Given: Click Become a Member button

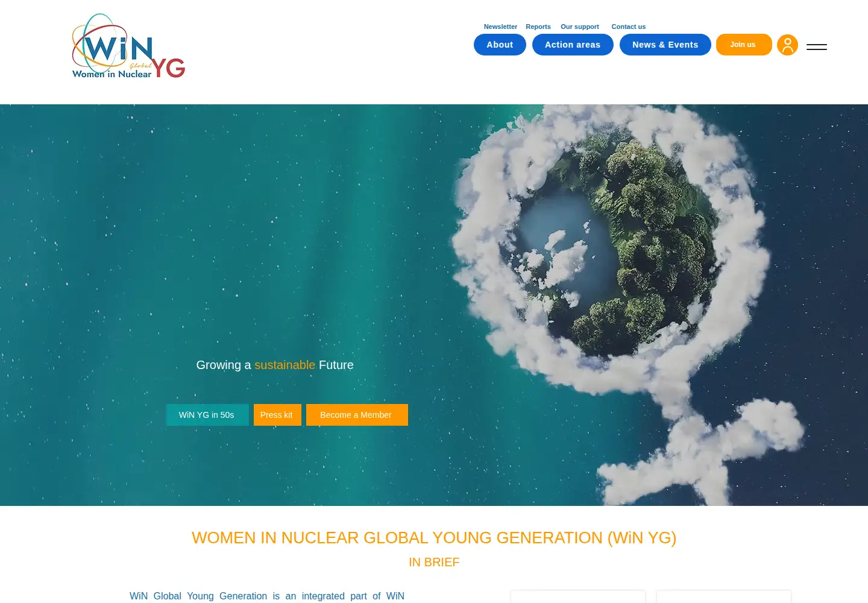Looking at the screenshot, I should coord(357,415).
